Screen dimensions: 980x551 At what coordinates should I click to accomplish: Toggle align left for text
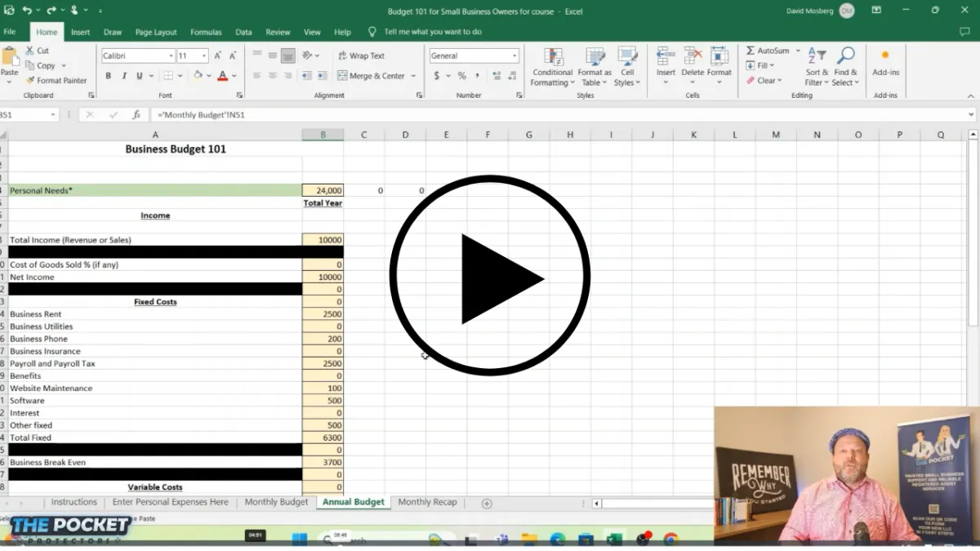(x=256, y=76)
